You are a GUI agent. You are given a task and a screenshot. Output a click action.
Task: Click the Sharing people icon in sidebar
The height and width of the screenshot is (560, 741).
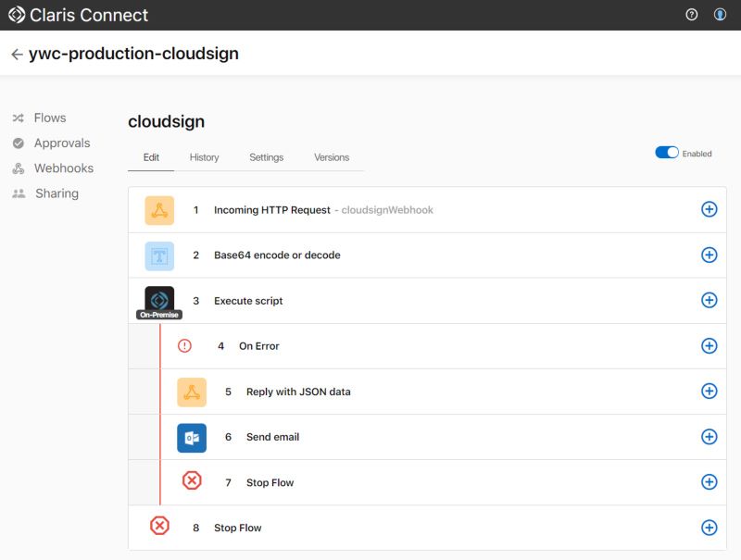coord(19,193)
